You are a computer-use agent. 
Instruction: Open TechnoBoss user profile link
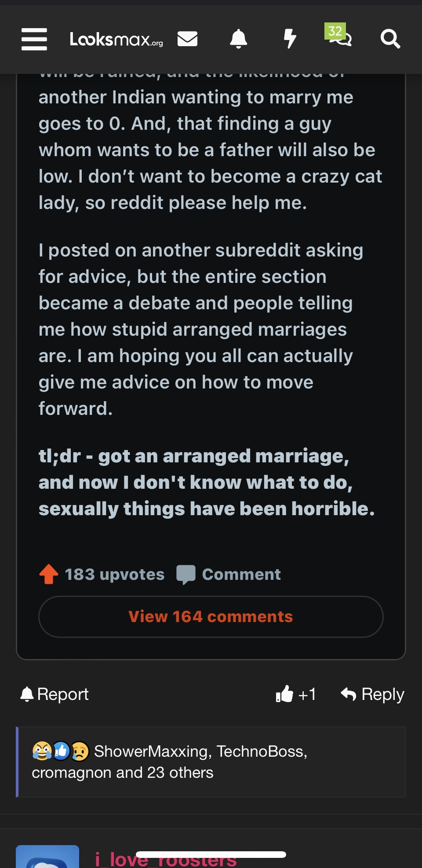coord(262,751)
